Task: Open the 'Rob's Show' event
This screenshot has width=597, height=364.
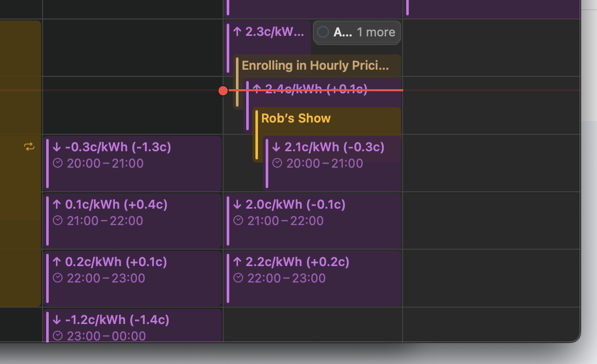Action: (x=296, y=118)
